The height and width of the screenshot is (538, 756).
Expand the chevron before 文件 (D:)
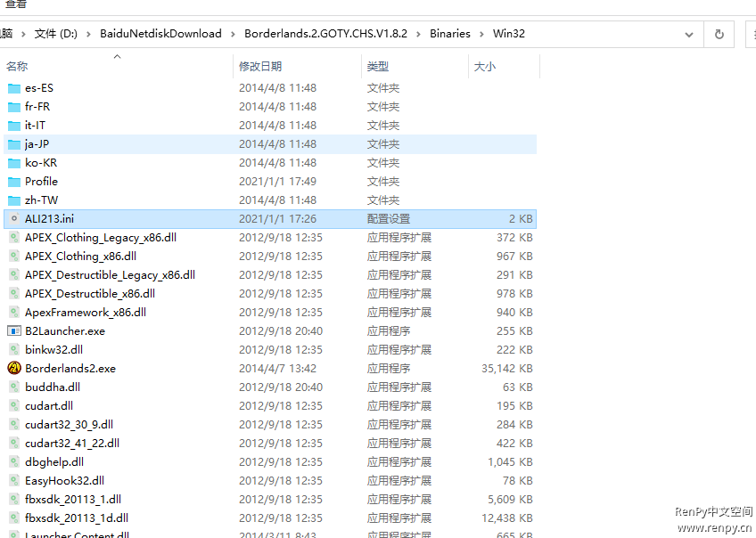pyautogui.click(x=22, y=34)
